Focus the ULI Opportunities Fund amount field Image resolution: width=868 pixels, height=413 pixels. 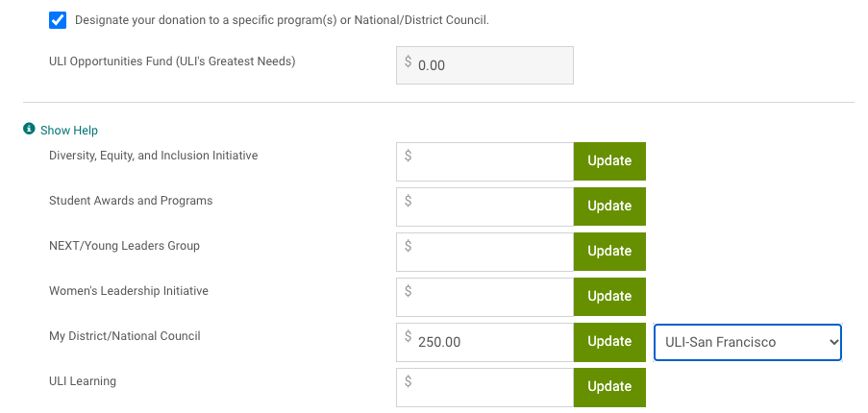point(484,65)
